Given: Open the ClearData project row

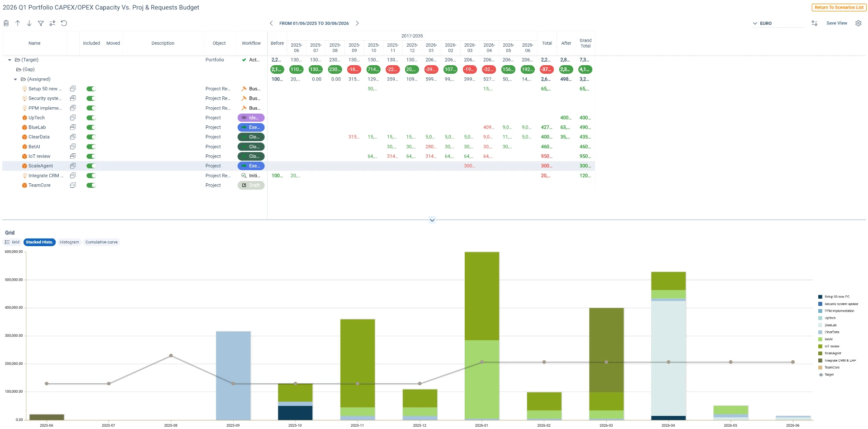Looking at the screenshot, I should [298, 137].
